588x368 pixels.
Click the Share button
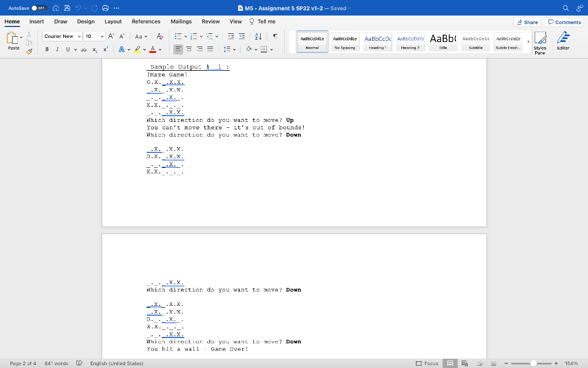(x=527, y=22)
